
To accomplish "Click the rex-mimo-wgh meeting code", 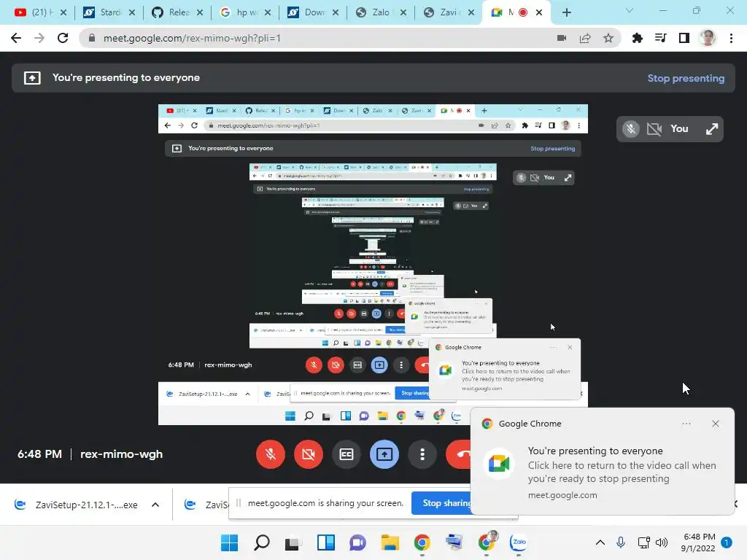I will pyautogui.click(x=122, y=454).
